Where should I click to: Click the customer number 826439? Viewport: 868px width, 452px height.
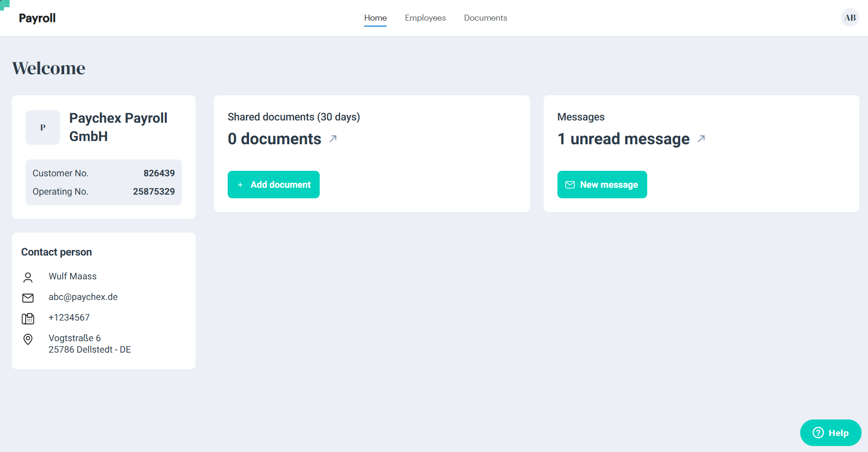(x=159, y=173)
